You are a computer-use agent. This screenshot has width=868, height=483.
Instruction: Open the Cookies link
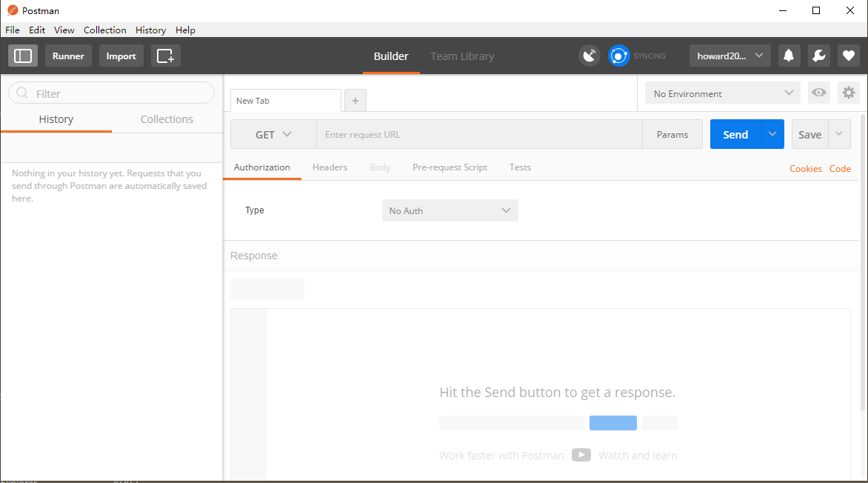tap(806, 168)
